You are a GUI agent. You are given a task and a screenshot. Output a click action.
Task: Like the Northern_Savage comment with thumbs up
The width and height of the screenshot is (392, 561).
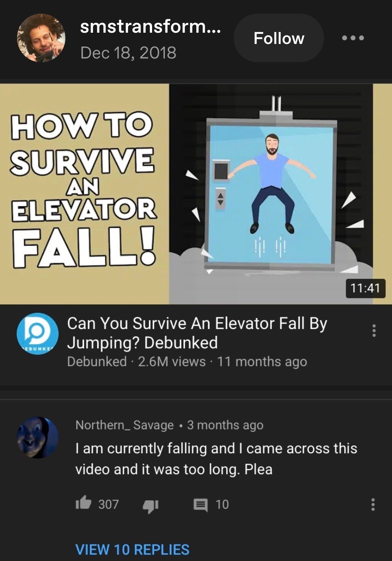[83, 503]
